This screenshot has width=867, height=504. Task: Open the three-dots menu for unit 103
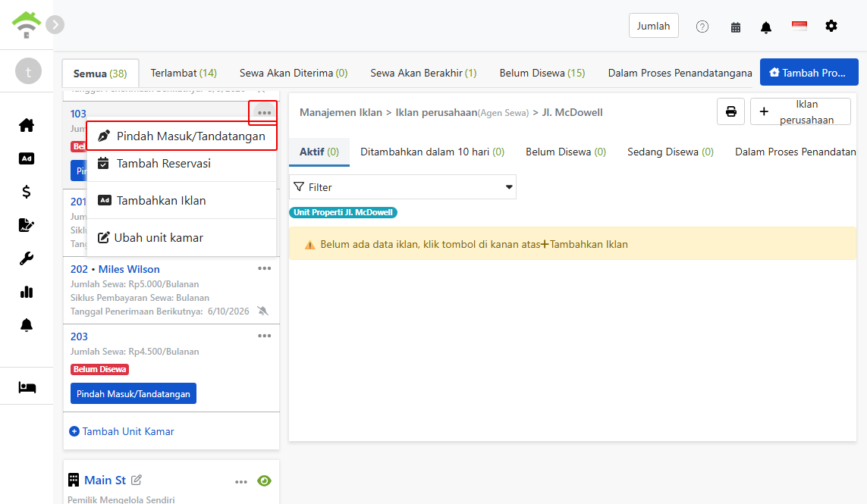point(264,113)
